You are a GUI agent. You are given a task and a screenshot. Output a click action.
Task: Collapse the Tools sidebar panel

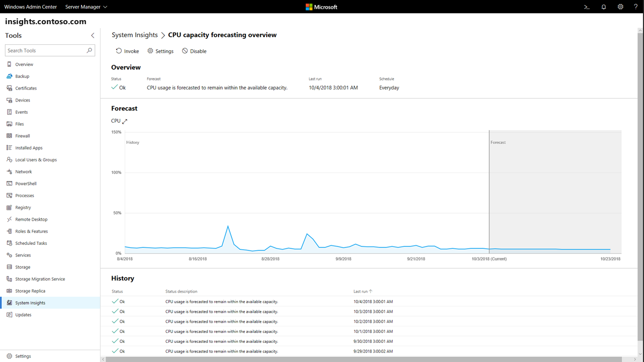[x=93, y=35]
